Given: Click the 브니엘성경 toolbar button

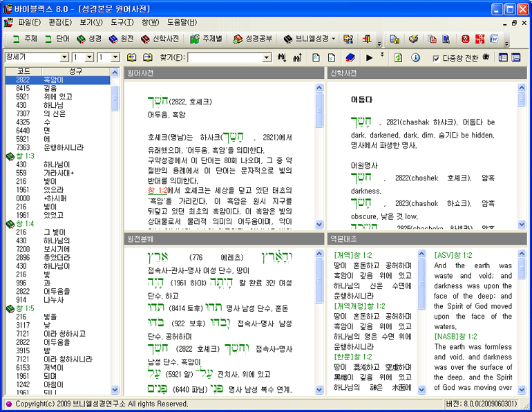Looking at the screenshot, I should click(307, 39).
